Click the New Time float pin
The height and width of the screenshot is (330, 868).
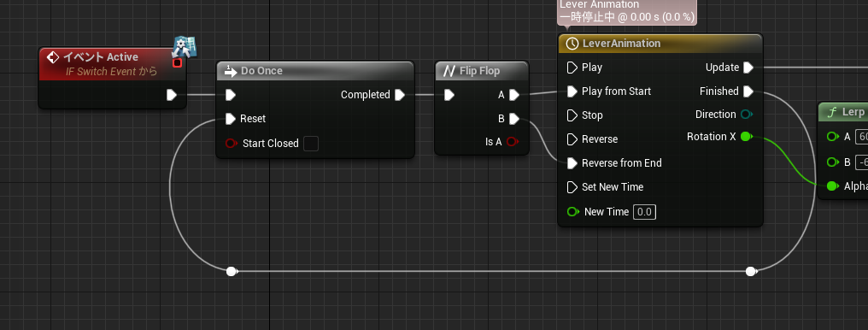[573, 211]
